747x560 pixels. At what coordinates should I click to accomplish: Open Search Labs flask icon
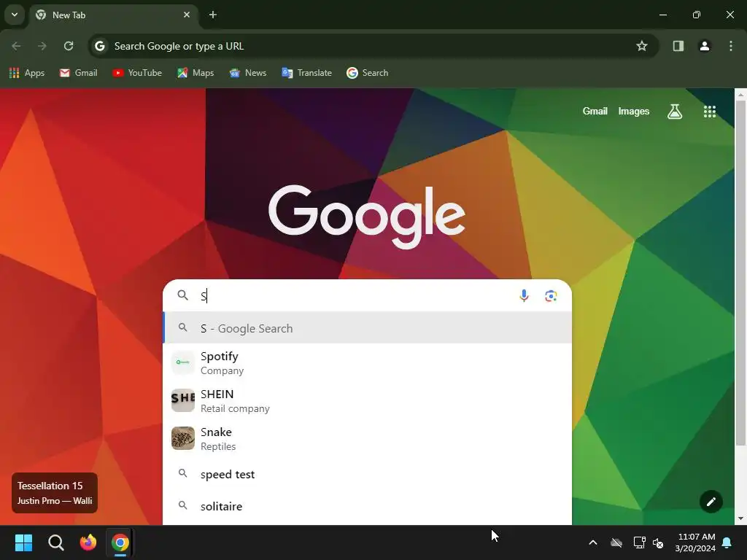pyautogui.click(x=675, y=112)
